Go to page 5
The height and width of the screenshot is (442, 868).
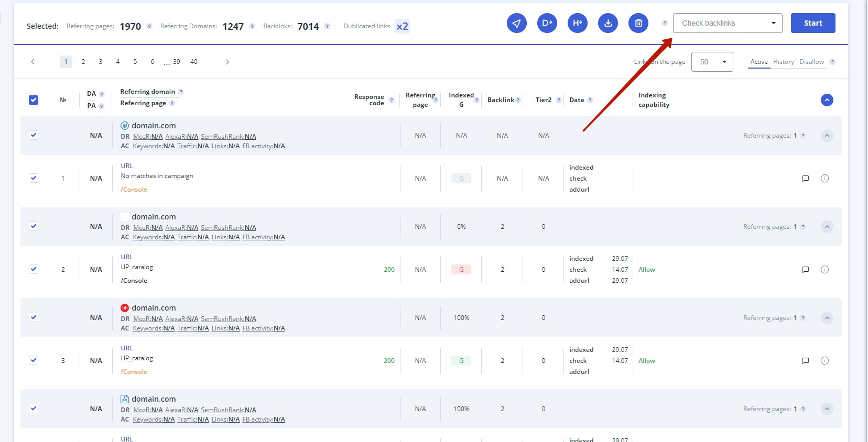tap(135, 62)
